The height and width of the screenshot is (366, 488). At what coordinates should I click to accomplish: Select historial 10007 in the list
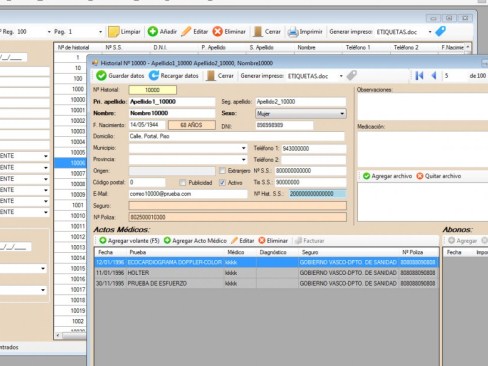(70, 173)
